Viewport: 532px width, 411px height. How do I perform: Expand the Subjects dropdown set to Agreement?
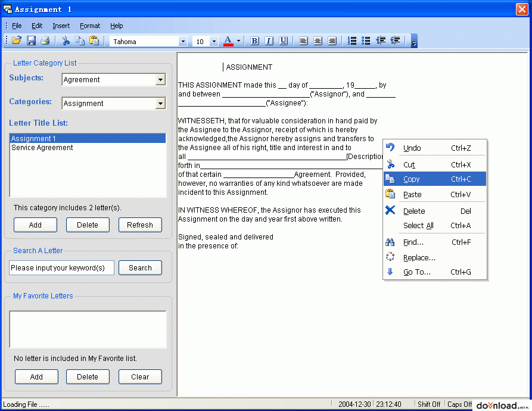(x=160, y=80)
